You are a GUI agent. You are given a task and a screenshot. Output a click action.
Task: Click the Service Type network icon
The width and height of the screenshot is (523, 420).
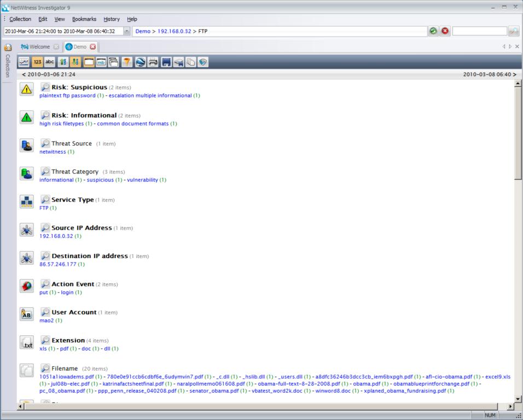tap(27, 202)
